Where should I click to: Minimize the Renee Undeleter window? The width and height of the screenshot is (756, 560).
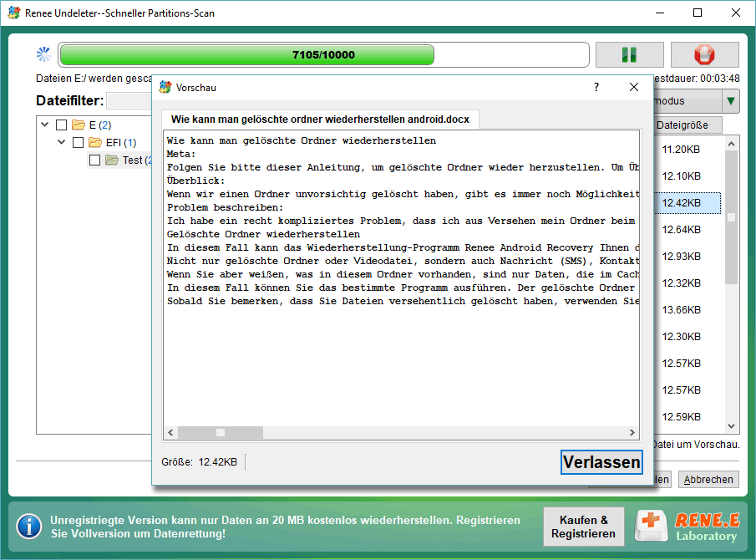(x=660, y=13)
